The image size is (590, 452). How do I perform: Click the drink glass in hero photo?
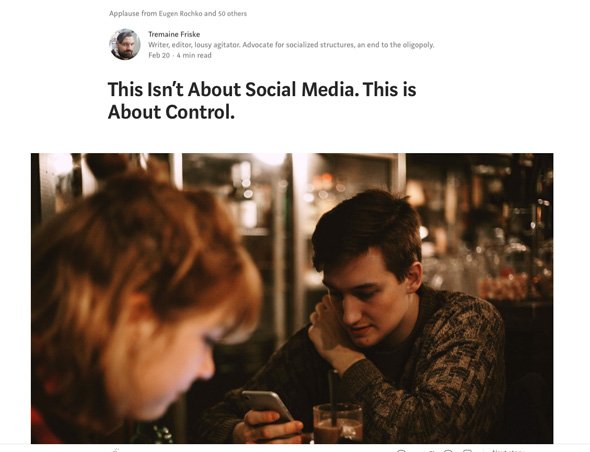[x=338, y=423]
